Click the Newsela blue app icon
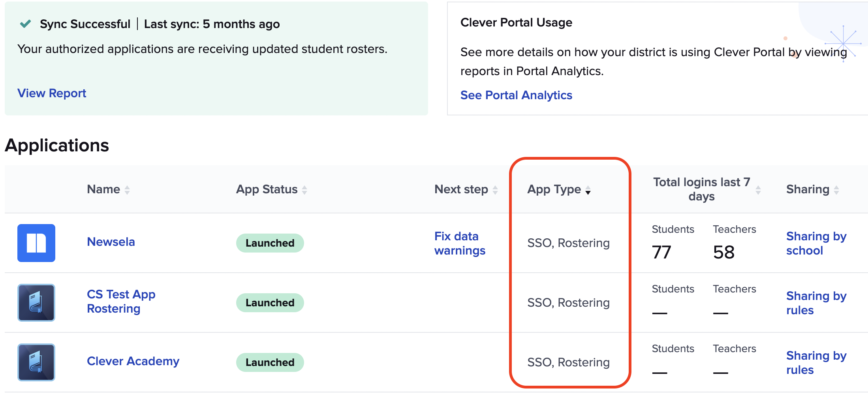 pyautogui.click(x=36, y=243)
